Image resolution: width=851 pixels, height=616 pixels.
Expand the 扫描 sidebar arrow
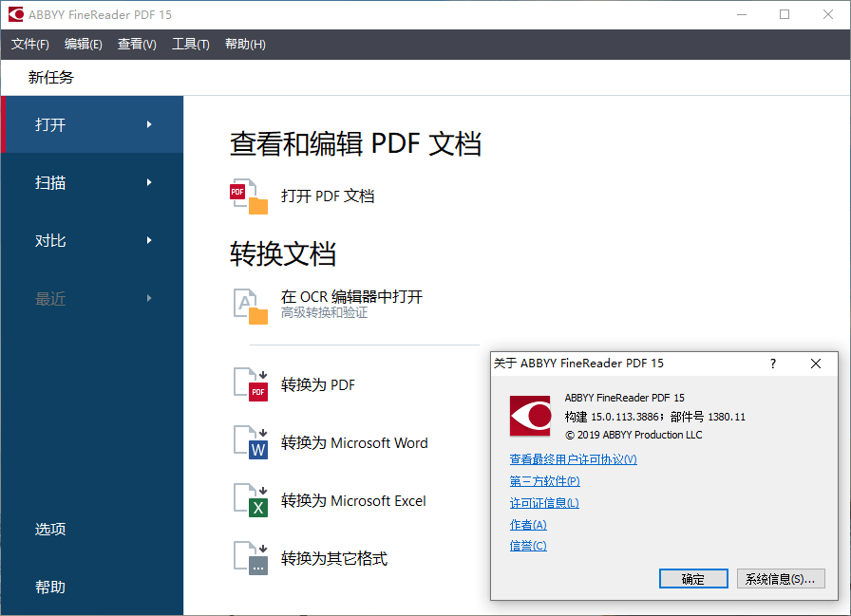(x=149, y=182)
